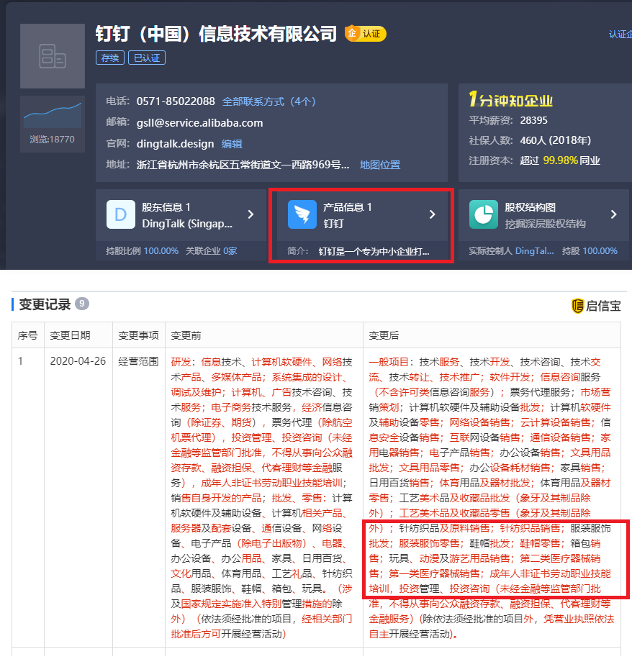The height and width of the screenshot is (672, 632).
Task: Click the 序号 column header
Action: click(27, 335)
